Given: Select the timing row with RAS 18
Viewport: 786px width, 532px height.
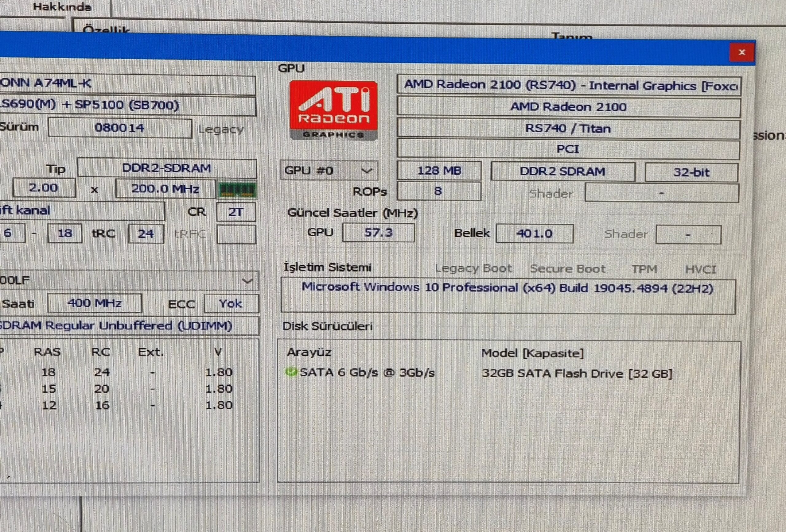Looking at the screenshot, I should pyautogui.click(x=117, y=372).
